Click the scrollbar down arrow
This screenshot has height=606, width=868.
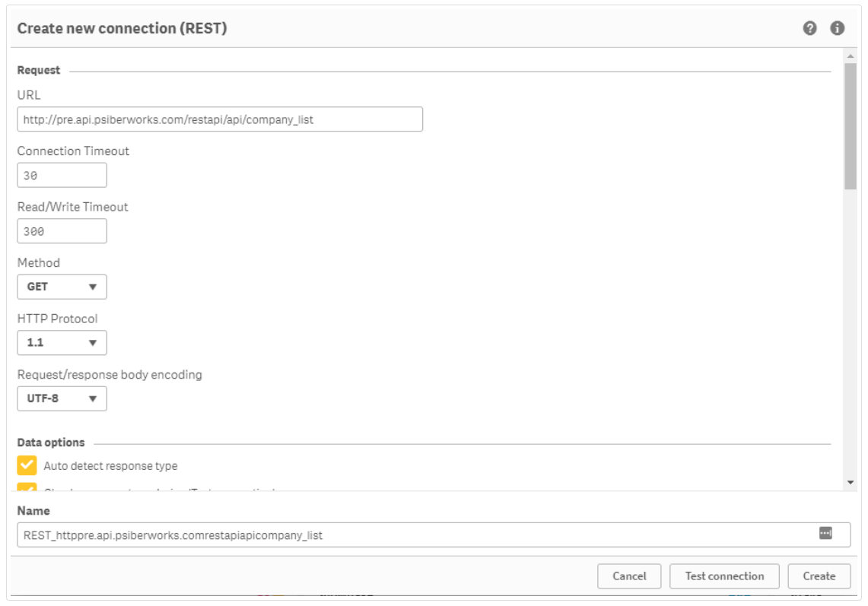coord(851,482)
